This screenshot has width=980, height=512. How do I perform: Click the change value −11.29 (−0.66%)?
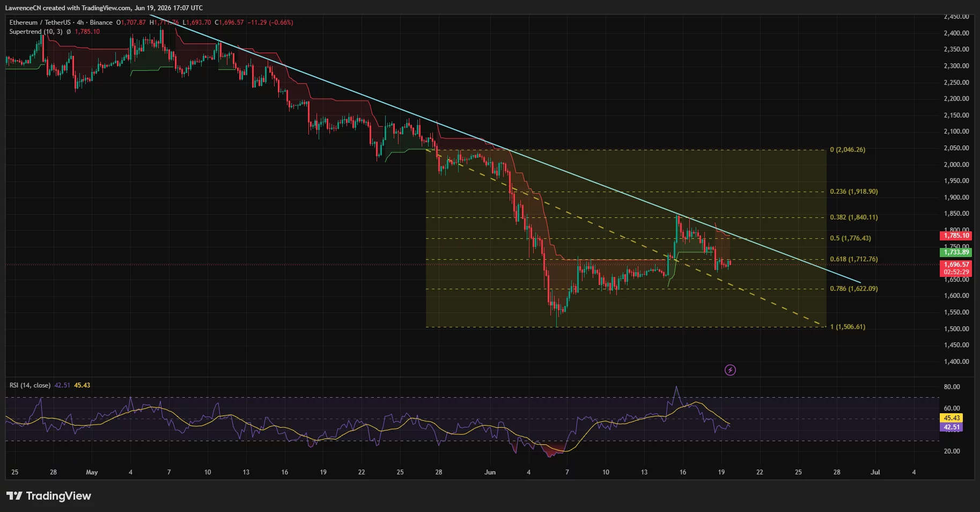270,23
